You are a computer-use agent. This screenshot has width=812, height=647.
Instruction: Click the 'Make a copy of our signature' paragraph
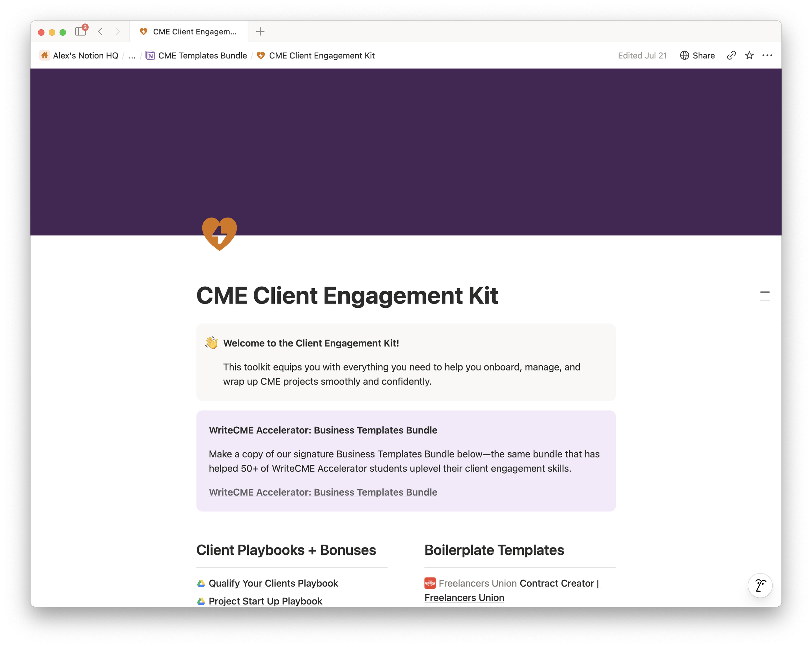coord(404,461)
